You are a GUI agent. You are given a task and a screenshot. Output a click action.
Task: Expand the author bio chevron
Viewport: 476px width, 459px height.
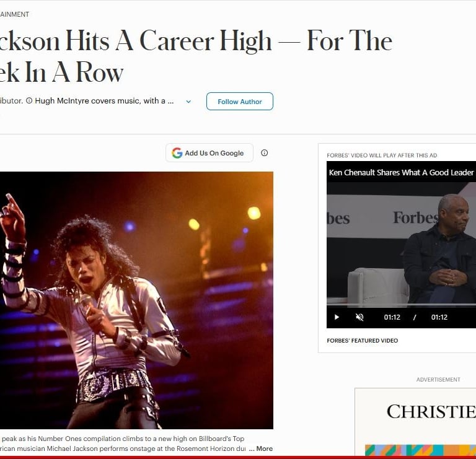(x=188, y=102)
